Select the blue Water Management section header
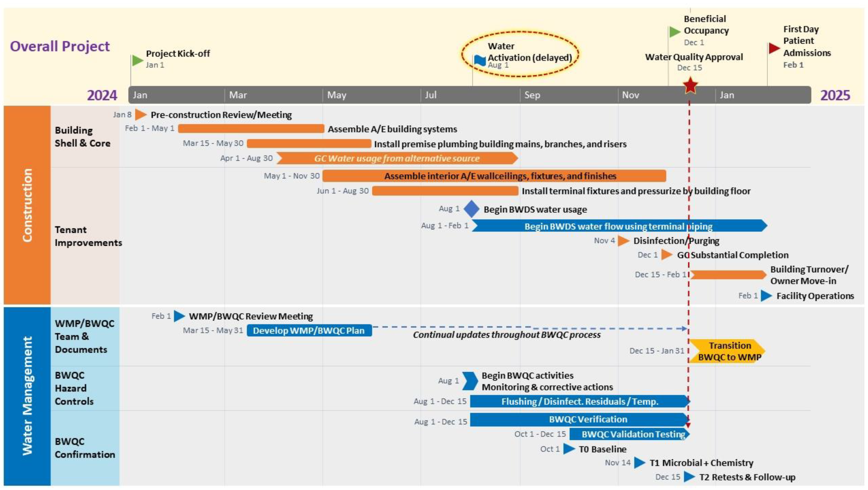This screenshot has height=490, width=868. (x=27, y=396)
